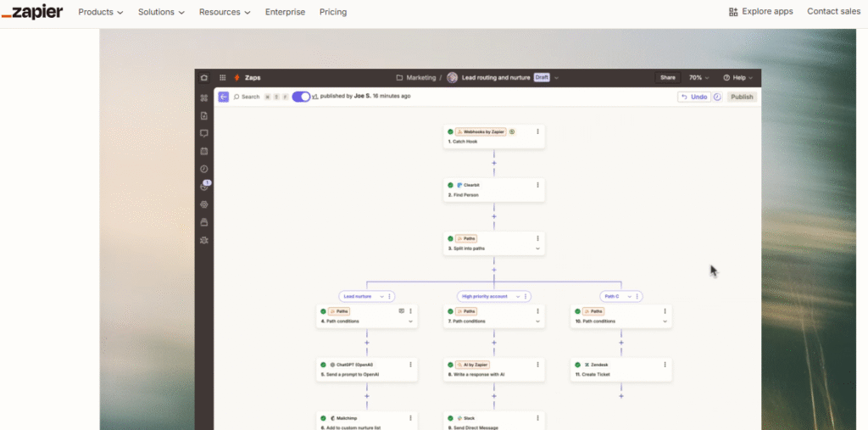Open the Solutions menu
The width and height of the screenshot is (868, 430).
[161, 12]
